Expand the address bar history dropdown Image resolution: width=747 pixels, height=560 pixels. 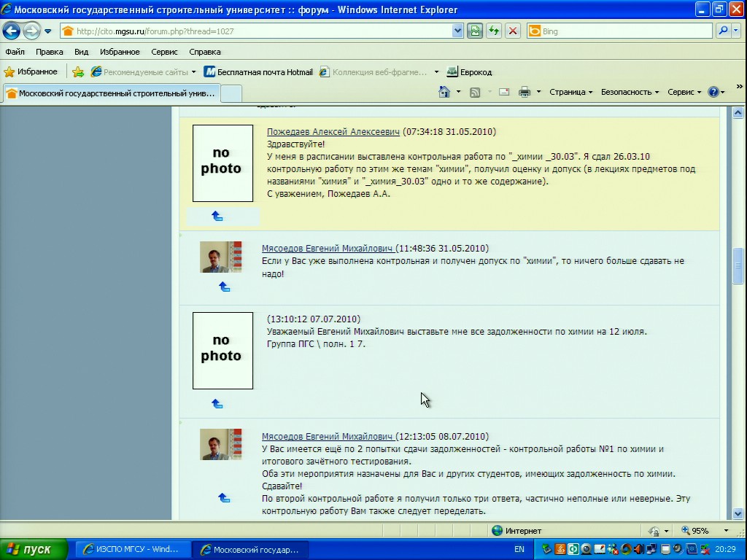coord(457,31)
